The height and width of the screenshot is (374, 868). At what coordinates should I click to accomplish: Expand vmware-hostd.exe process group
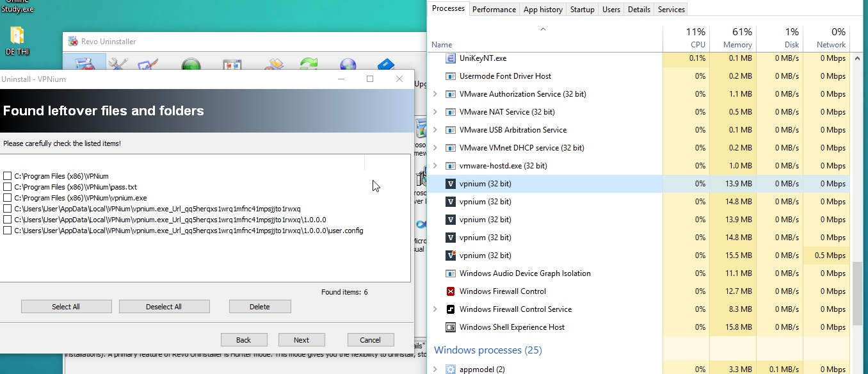[x=435, y=166]
